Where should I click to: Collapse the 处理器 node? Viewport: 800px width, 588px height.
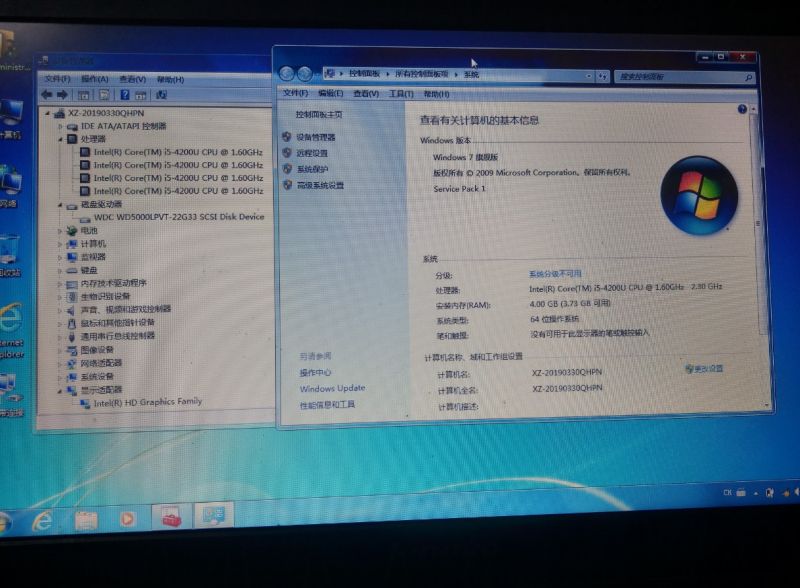[60, 139]
